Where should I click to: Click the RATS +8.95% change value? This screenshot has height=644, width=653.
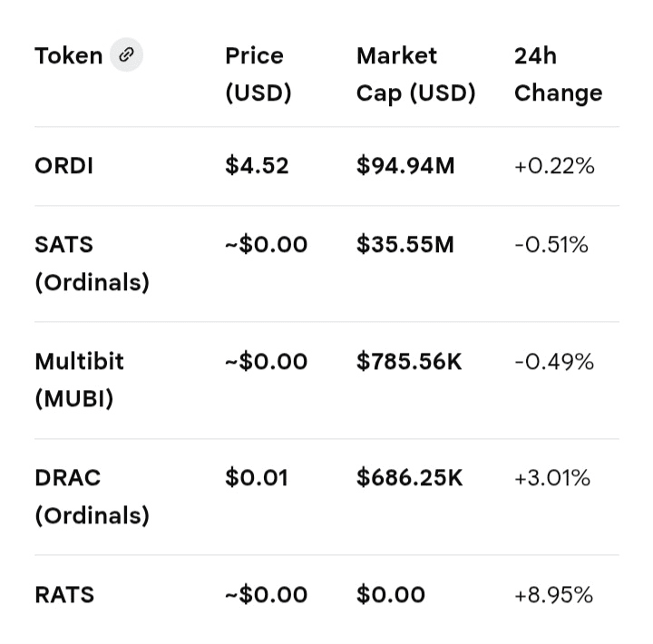click(553, 595)
